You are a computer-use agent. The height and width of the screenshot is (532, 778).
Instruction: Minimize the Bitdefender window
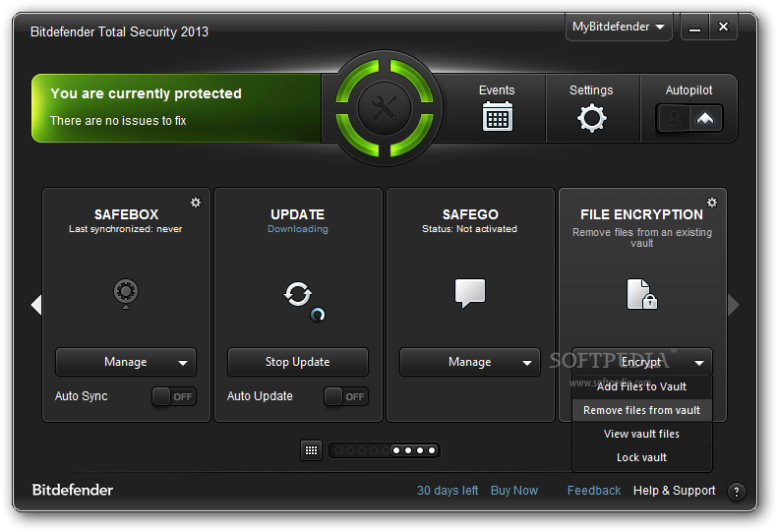pos(694,28)
